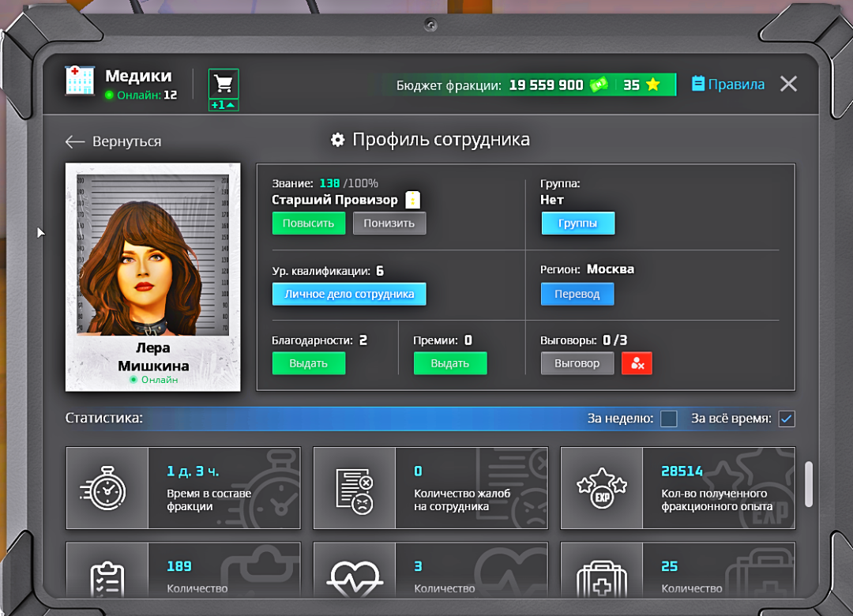Image resolution: width=853 pixels, height=616 pixels.
Task: Click the red dismiss employee icon
Action: [637, 363]
